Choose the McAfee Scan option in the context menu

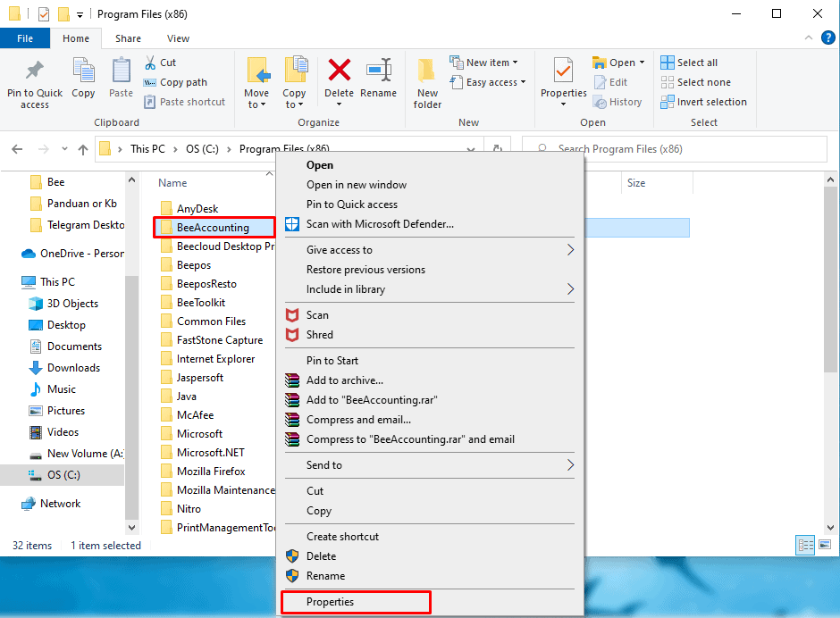[317, 315]
